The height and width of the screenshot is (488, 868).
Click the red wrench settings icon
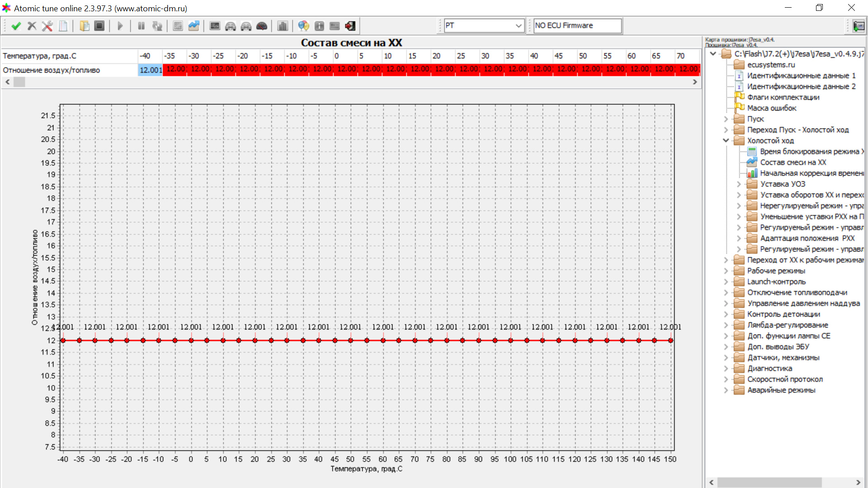(x=47, y=26)
